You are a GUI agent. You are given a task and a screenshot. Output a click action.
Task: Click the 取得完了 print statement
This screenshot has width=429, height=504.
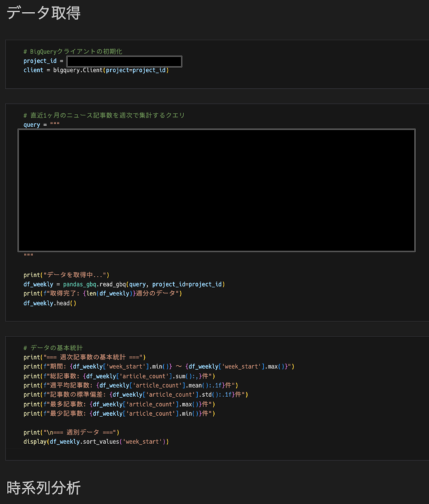pyautogui.click(x=103, y=294)
